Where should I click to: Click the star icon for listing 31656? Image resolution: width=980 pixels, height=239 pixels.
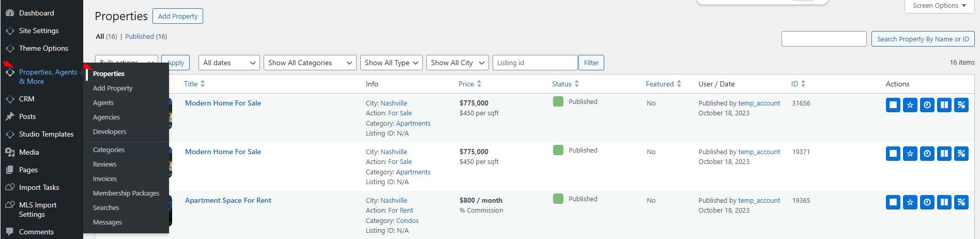(x=910, y=105)
